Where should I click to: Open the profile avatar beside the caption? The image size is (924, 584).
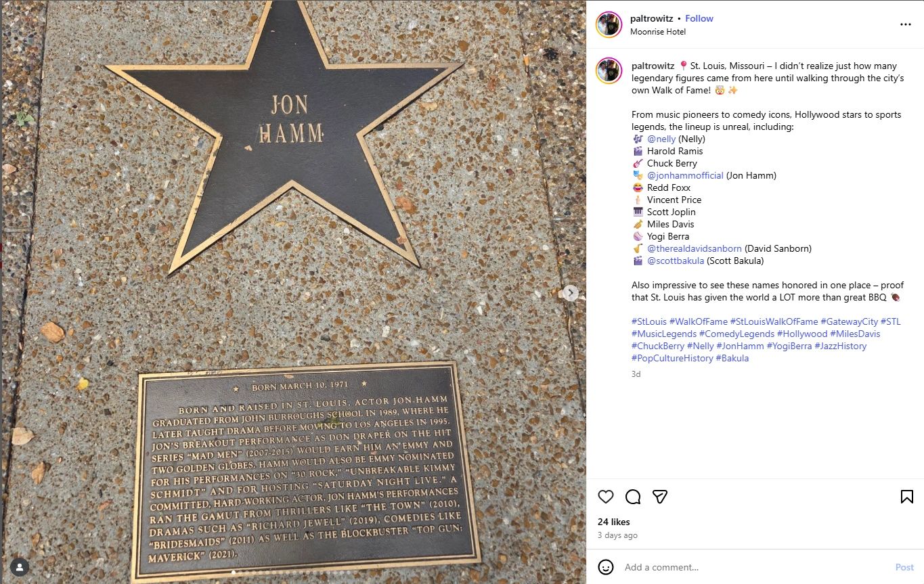point(609,70)
